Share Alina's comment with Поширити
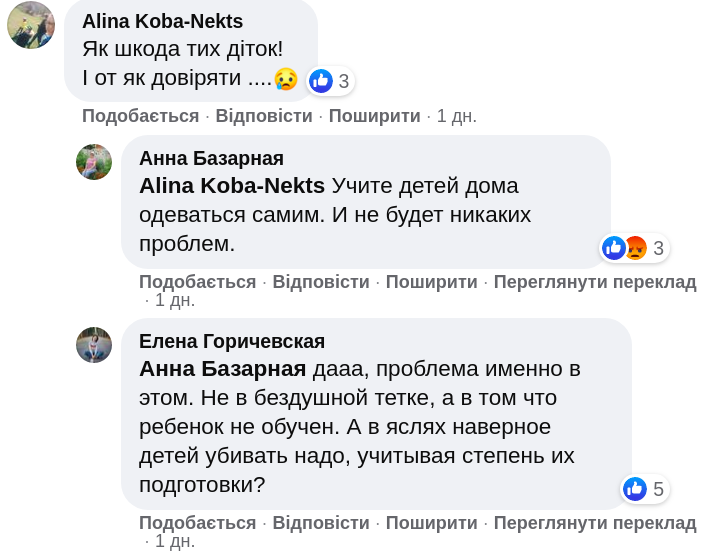The width and height of the screenshot is (724, 555). click(x=374, y=116)
